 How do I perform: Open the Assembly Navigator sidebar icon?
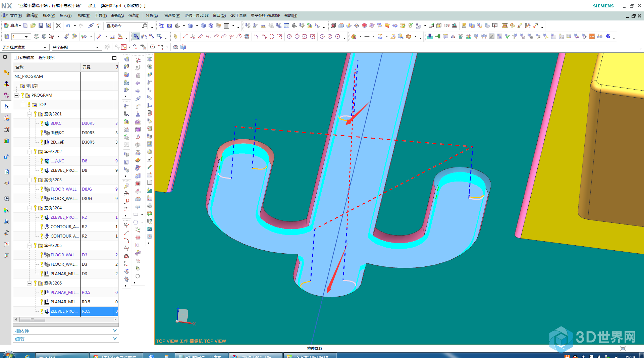(x=6, y=72)
